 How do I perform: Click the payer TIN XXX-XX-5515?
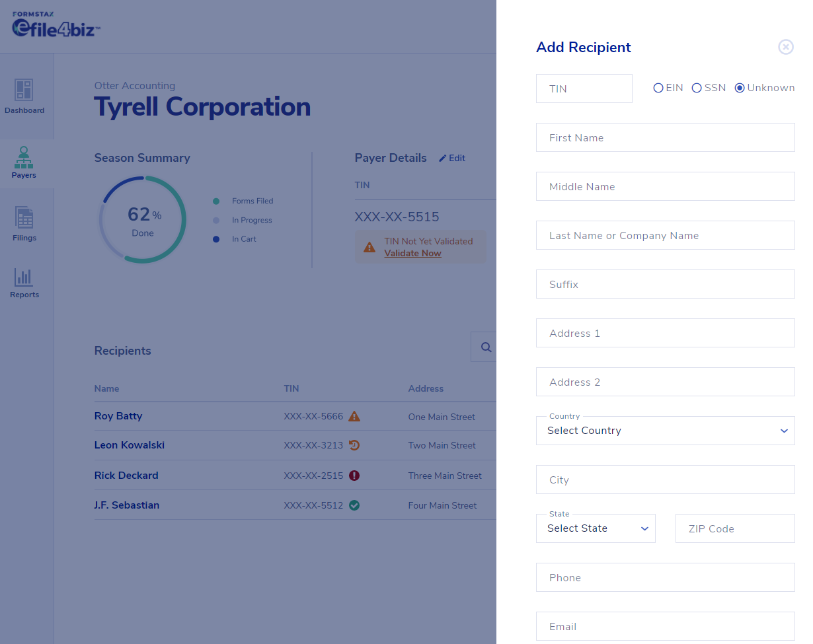coord(397,217)
